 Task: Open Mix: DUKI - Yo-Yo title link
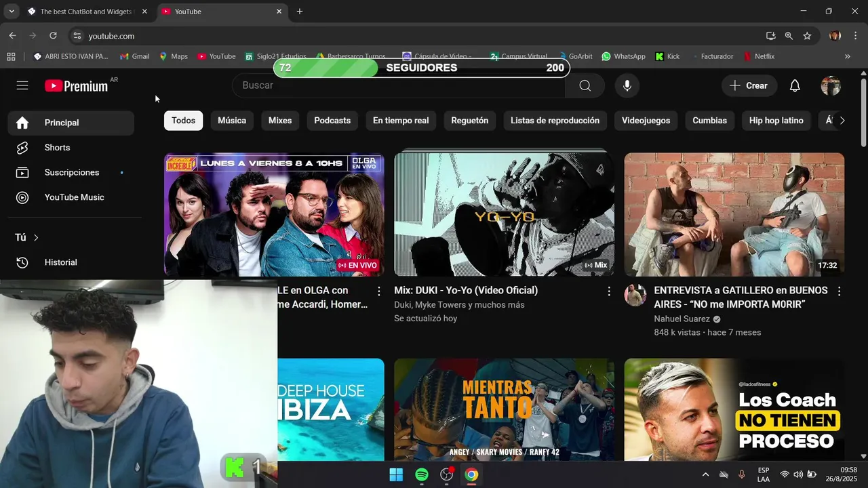pos(466,290)
